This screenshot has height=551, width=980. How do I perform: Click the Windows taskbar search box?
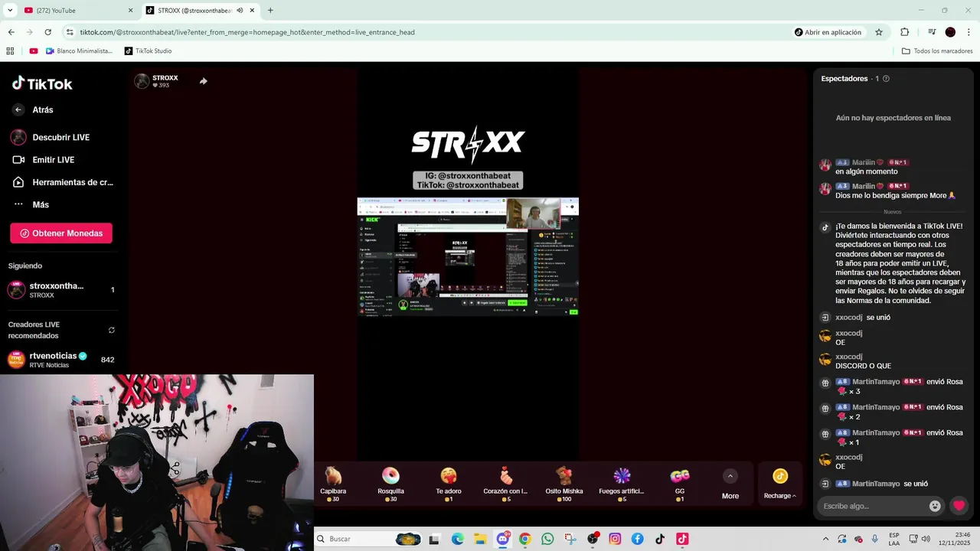[369, 539]
